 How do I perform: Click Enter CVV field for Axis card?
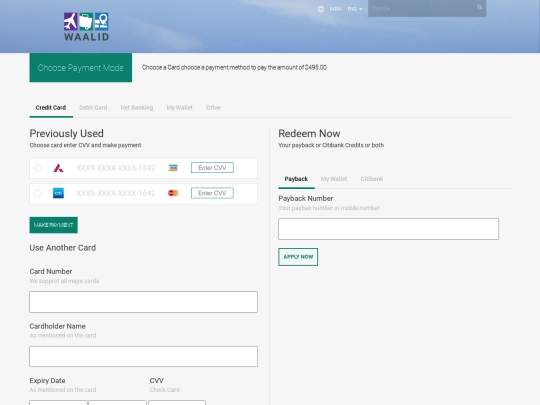(212, 168)
